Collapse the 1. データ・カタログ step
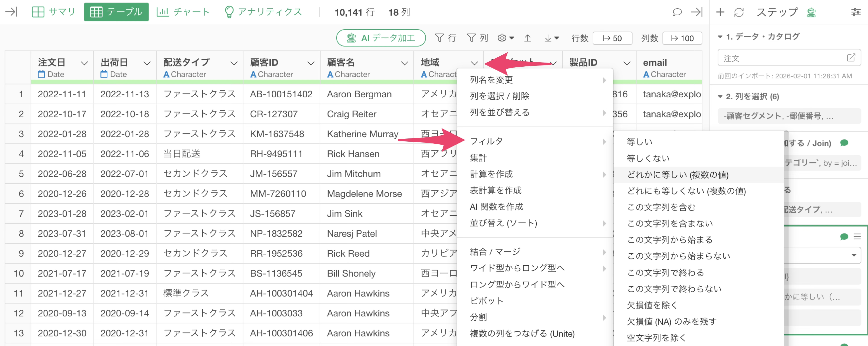This screenshot has height=346, width=868. click(x=720, y=37)
